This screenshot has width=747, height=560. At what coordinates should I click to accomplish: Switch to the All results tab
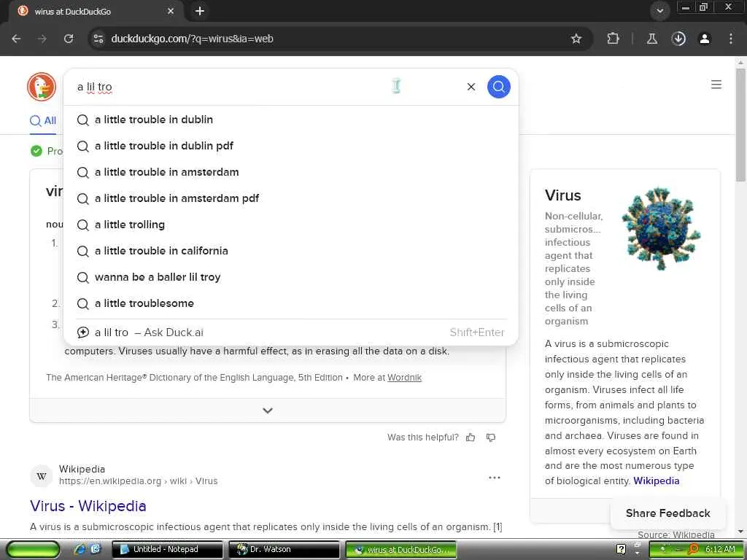(x=43, y=120)
